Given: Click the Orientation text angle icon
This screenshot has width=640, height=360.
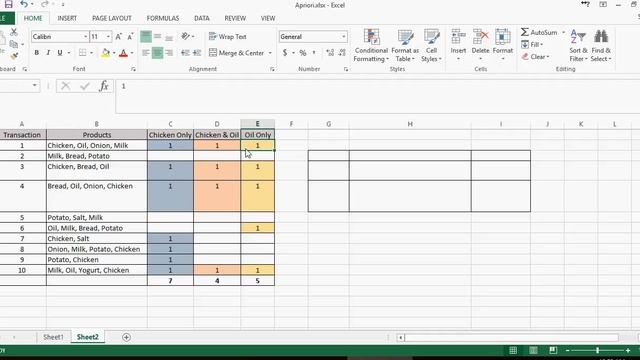Looking at the screenshot, I should coord(186,36).
